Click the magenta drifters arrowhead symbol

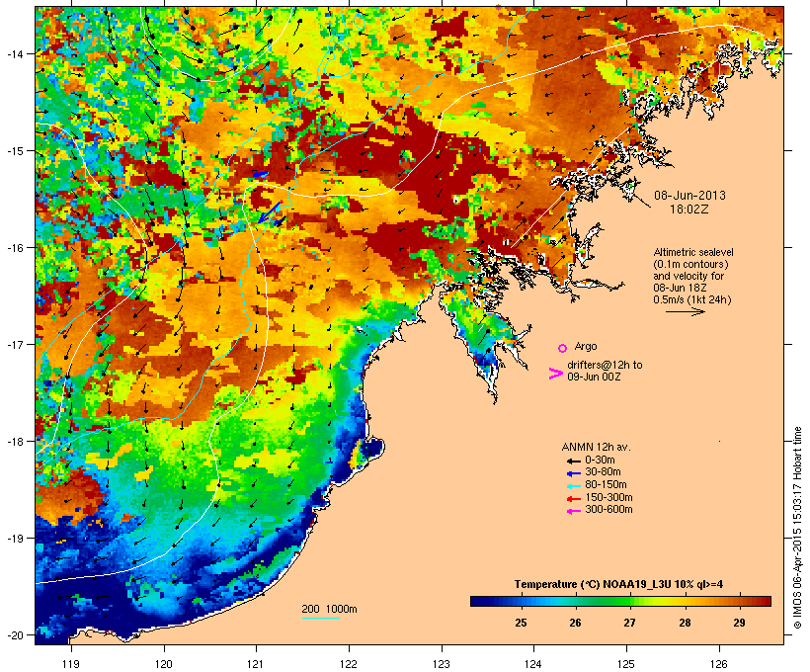[556, 374]
